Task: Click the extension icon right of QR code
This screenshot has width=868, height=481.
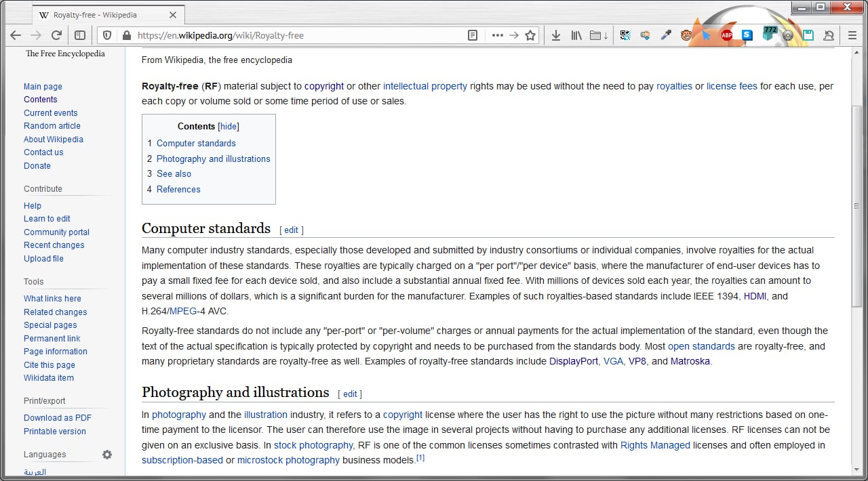Action: (645, 35)
